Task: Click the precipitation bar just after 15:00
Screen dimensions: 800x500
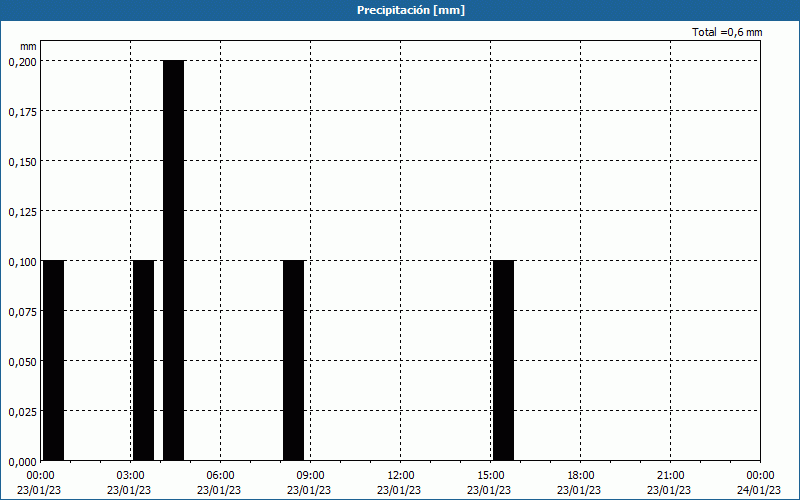Action: click(x=504, y=360)
